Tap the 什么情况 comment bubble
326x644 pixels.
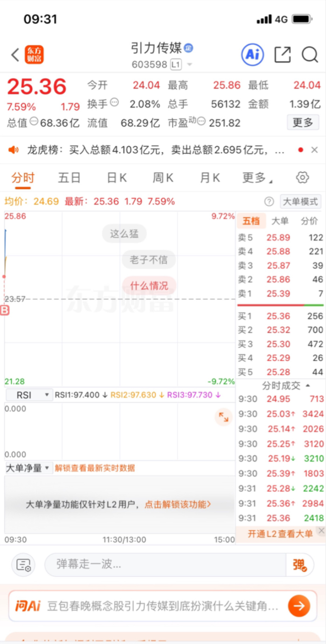pos(149,286)
